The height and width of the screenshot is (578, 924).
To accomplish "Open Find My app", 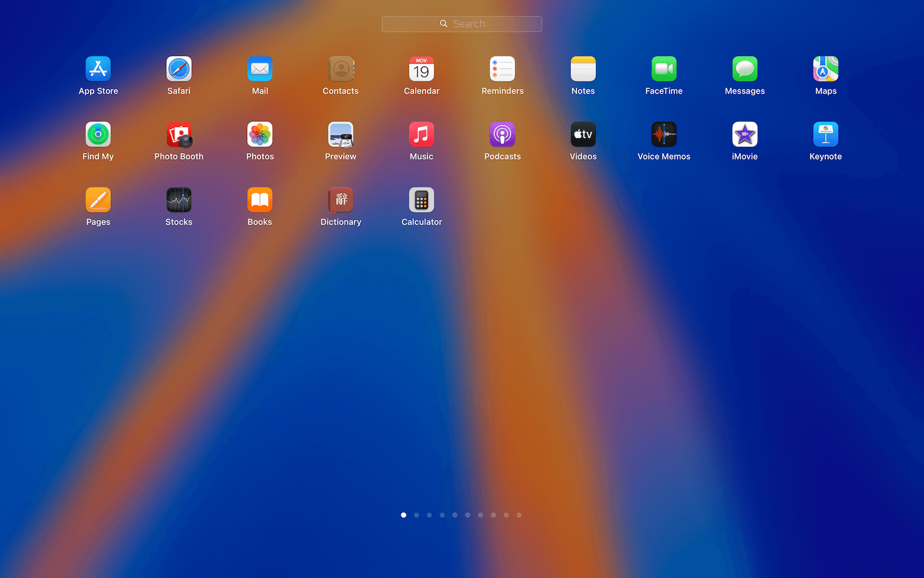I will coord(98,135).
